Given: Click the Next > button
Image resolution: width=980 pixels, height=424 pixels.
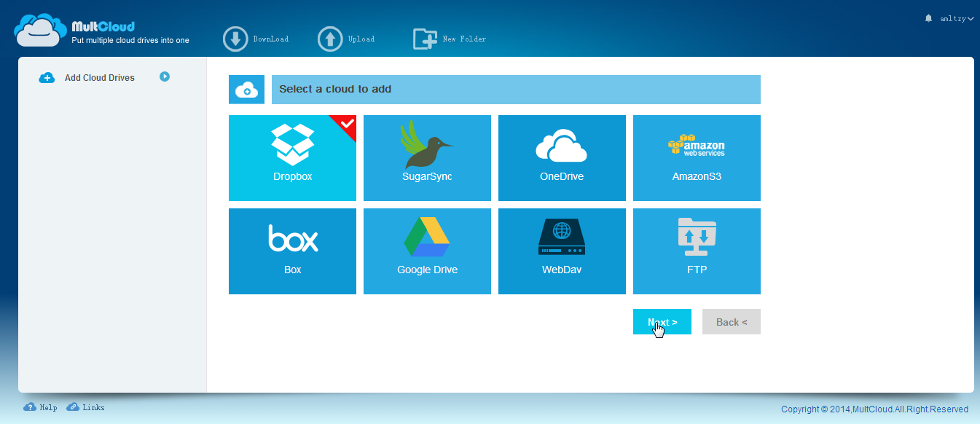Looking at the screenshot, I should click(x=662, y=322).
